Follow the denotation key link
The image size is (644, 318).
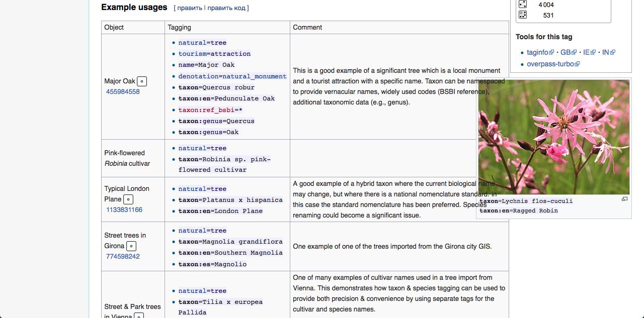click(198, 76)
